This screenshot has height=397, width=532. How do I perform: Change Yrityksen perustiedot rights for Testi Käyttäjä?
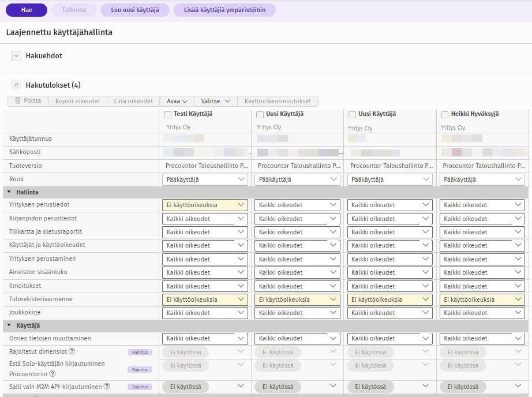[x=205, y=205]
